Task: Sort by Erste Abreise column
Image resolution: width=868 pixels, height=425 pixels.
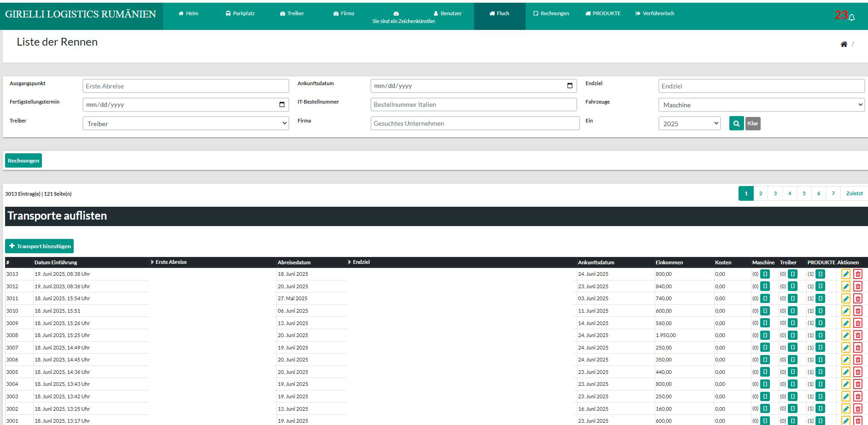Action: tap(171, 262)
